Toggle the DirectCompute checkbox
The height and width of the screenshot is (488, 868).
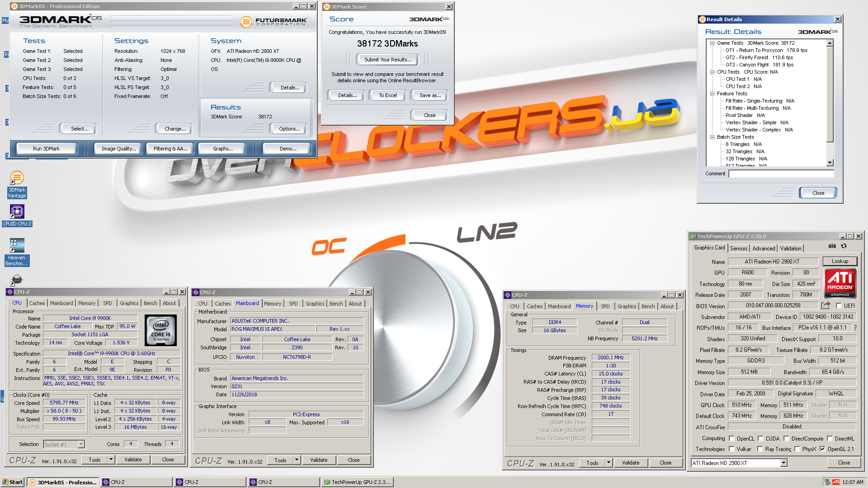(786, 438)
